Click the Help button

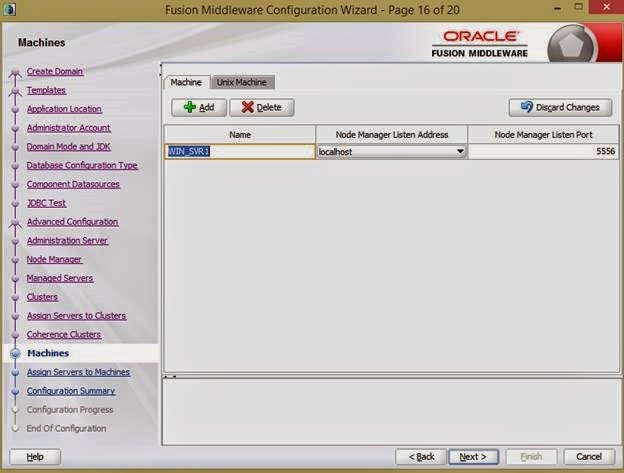pyautogui.click(x=35, y=457)
